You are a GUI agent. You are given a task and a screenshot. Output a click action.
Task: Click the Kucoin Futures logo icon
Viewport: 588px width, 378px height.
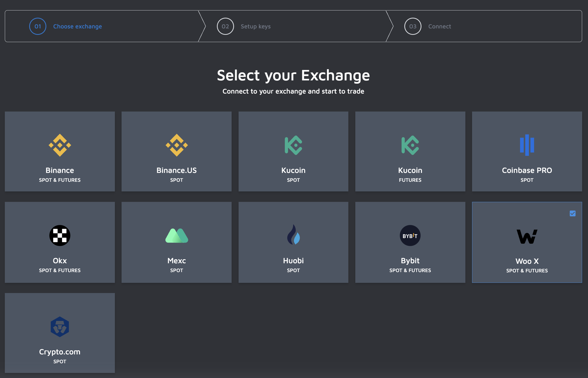pos(410,145)
